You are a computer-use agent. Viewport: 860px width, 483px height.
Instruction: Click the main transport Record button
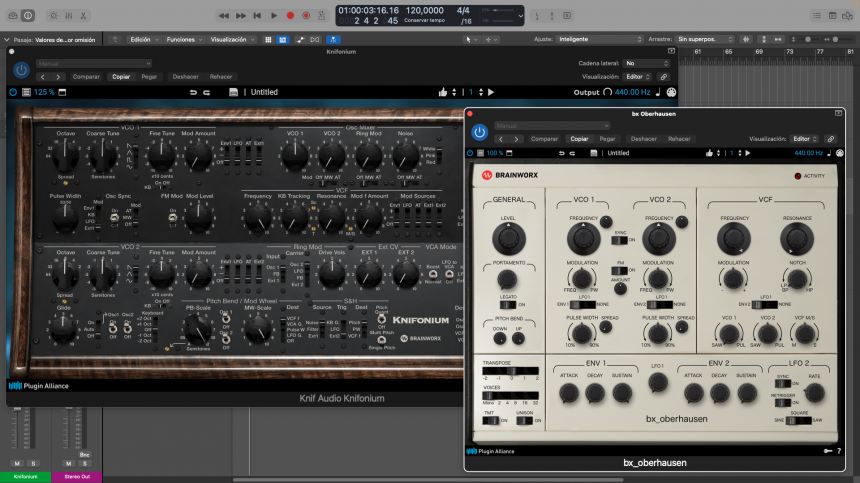pos(290,16)
